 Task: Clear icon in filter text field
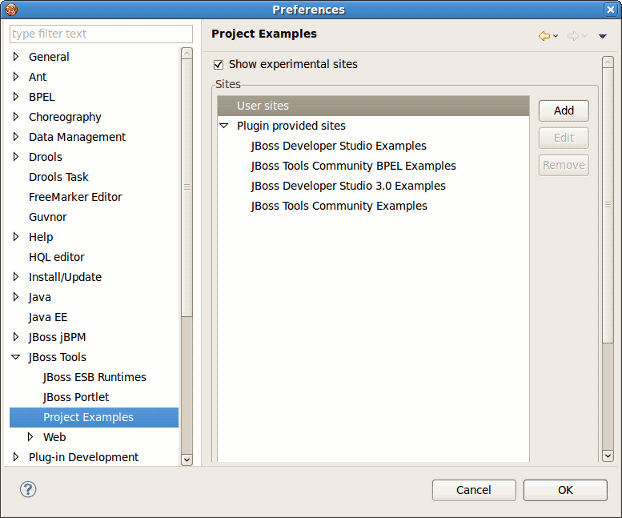[x=185, y=34]
